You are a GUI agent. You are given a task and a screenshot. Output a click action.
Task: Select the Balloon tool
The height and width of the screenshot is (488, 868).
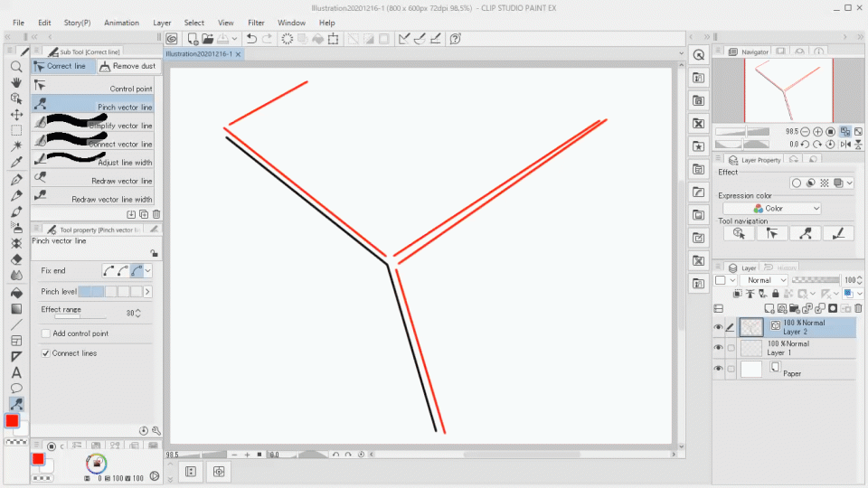pyautogui.click(x=16, y=388)
